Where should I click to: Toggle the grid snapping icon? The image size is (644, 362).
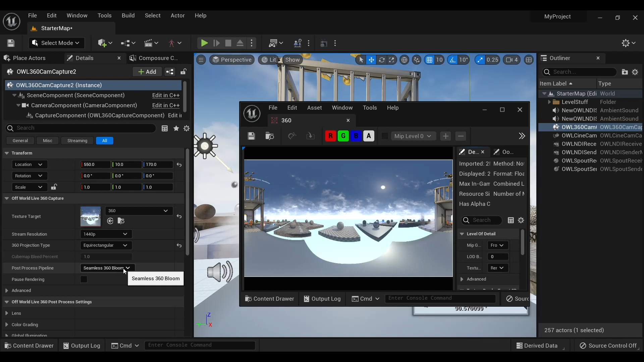429,60
